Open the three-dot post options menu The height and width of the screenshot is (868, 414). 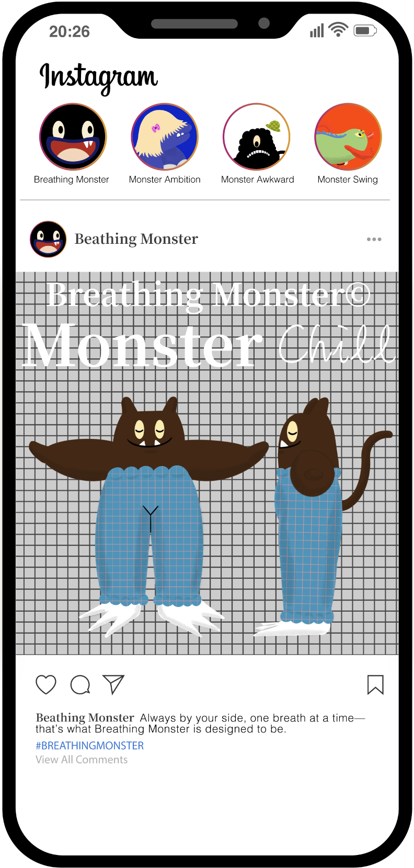(x=374, y=239)
